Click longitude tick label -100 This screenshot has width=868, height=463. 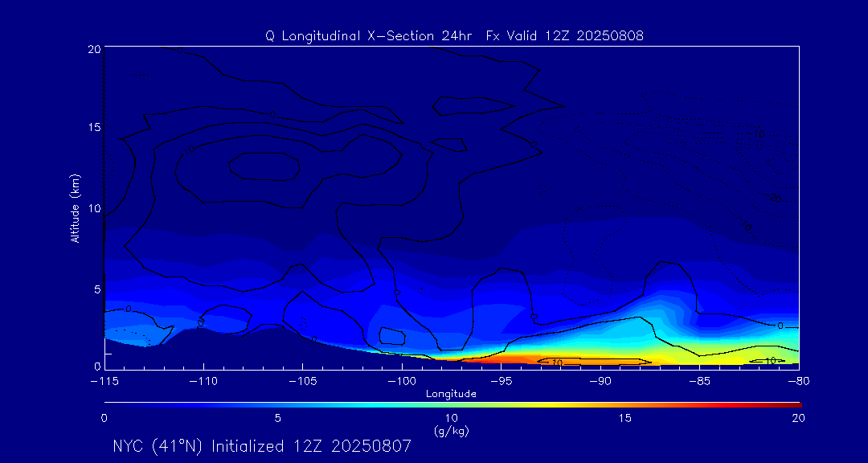402,382
